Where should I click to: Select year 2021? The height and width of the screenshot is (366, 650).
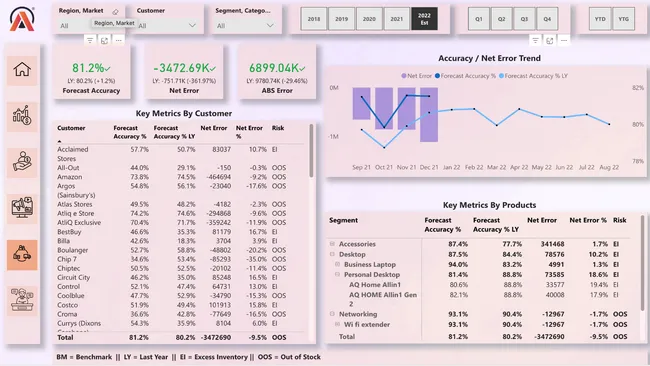pos(397,19)
